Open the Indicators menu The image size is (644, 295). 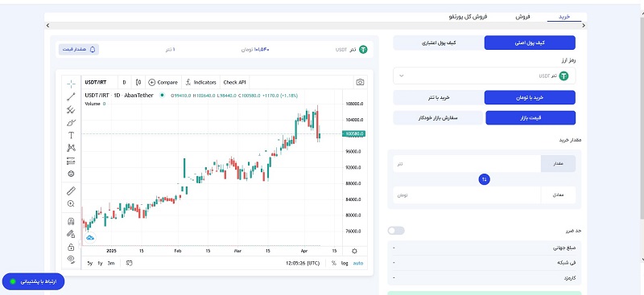tap(200, 82)
